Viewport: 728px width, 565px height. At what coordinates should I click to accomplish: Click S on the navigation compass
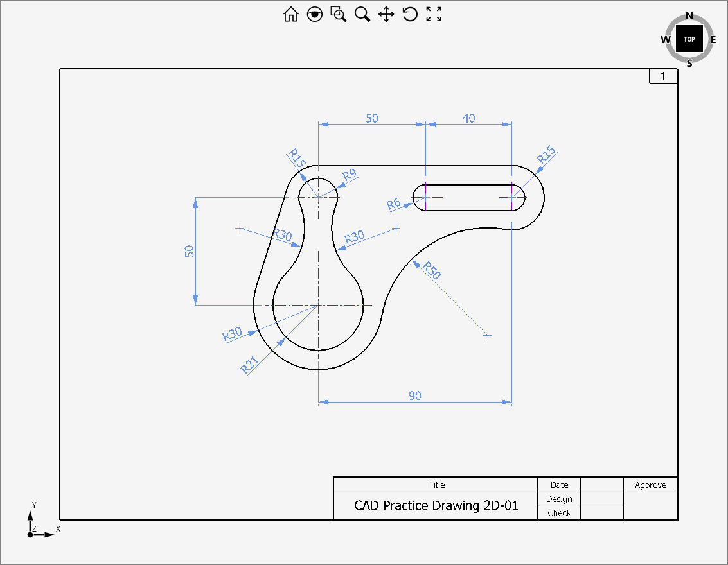click(689, 64)
